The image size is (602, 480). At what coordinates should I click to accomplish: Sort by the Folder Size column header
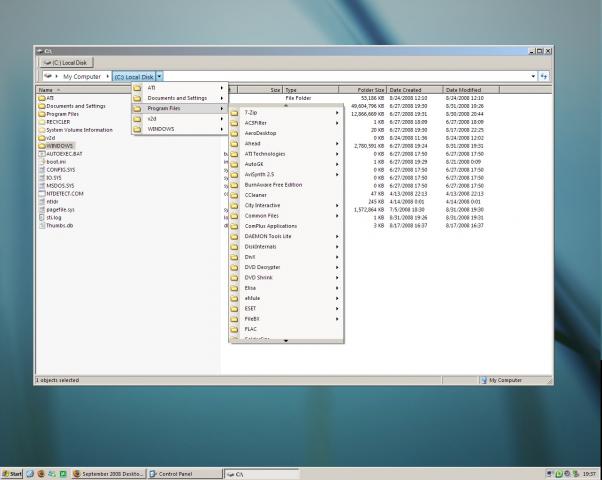coord(362,90)
